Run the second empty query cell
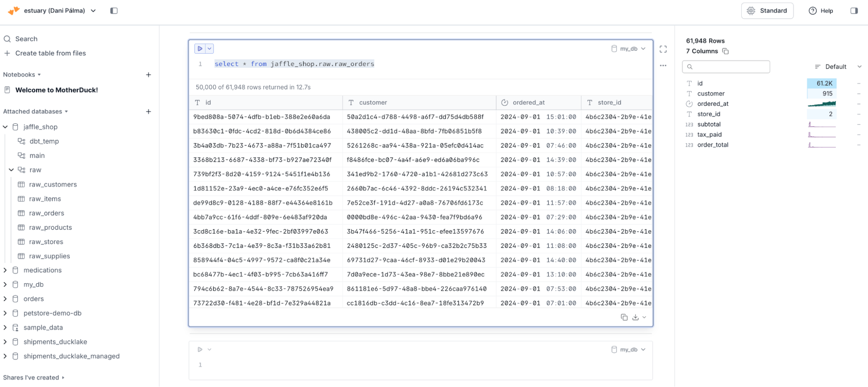 pos(200,349)
